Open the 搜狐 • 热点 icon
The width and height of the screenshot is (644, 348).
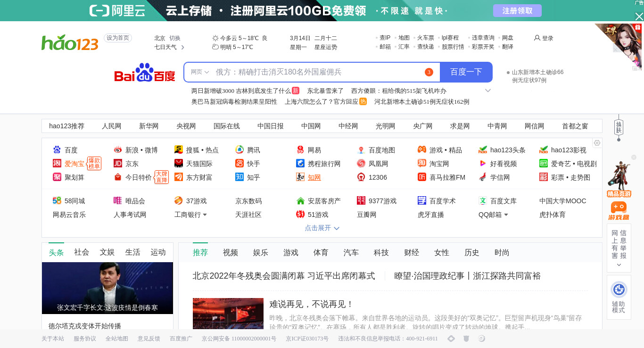[179, 150]
